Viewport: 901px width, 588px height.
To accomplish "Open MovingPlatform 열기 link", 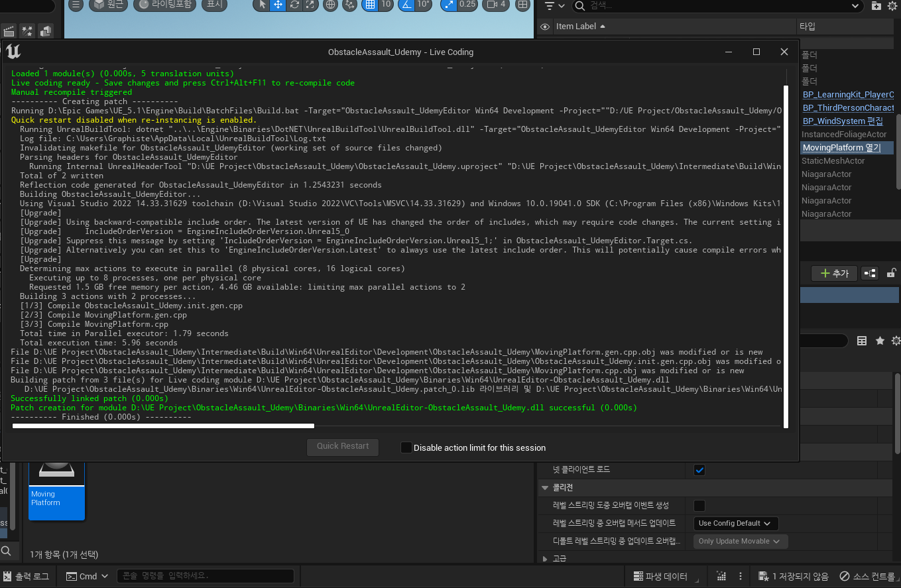I will point(841,148).
